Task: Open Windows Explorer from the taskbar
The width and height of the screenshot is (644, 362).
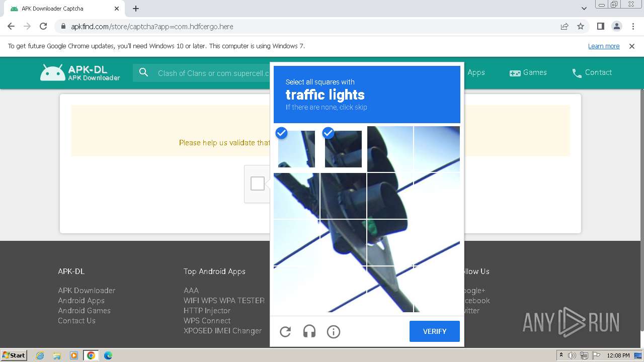Action: coord(57,355)
